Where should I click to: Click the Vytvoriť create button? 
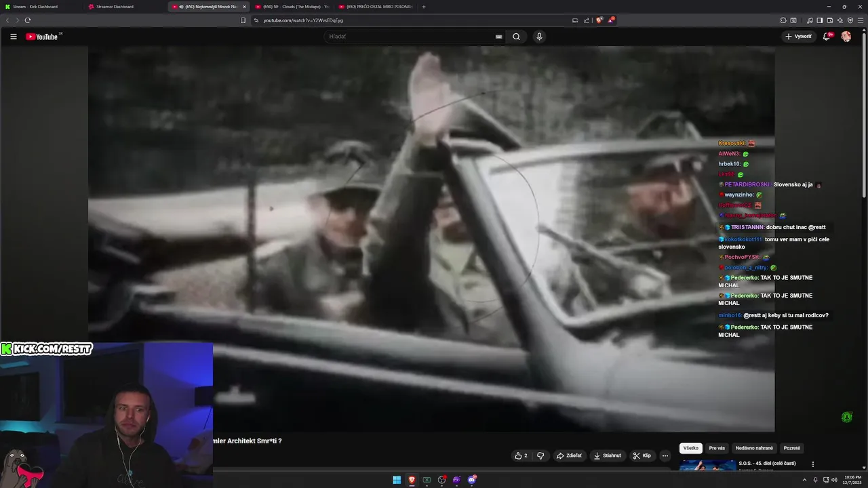point(798,37)
